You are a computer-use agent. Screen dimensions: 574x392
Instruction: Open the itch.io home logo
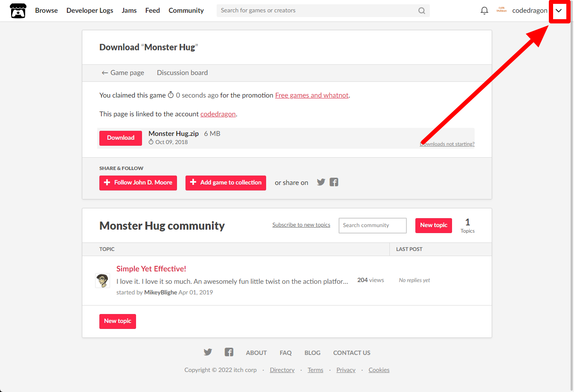click(x=18, y=11)
